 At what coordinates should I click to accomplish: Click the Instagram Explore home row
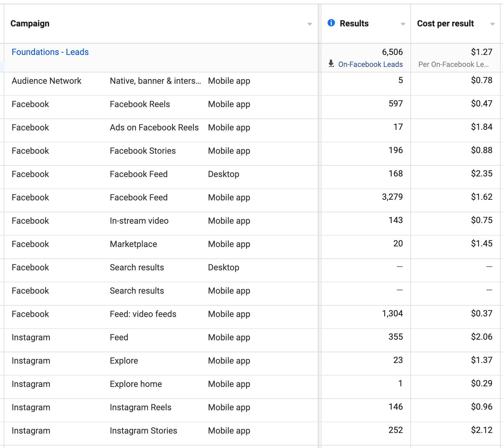(x=136, y=384)
